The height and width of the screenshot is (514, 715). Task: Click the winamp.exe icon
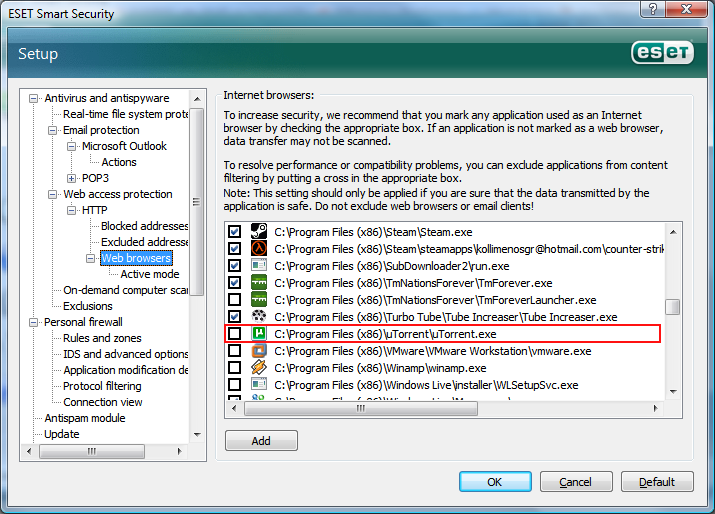pos(259,368)
